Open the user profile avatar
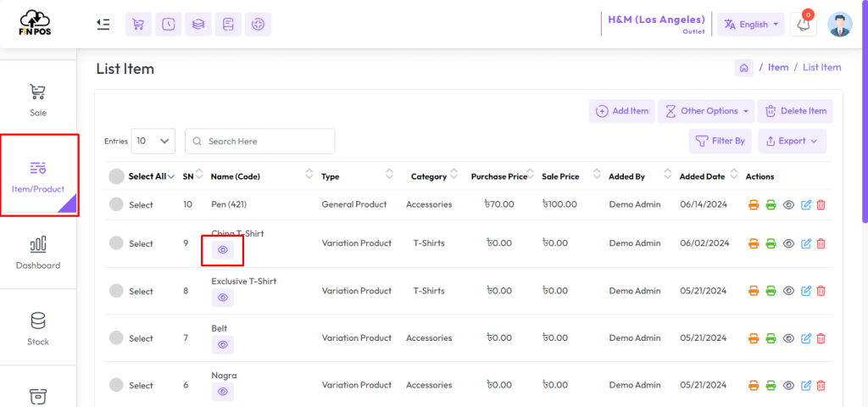The width and height of the screenshot is (868, 407). [840, 25]
